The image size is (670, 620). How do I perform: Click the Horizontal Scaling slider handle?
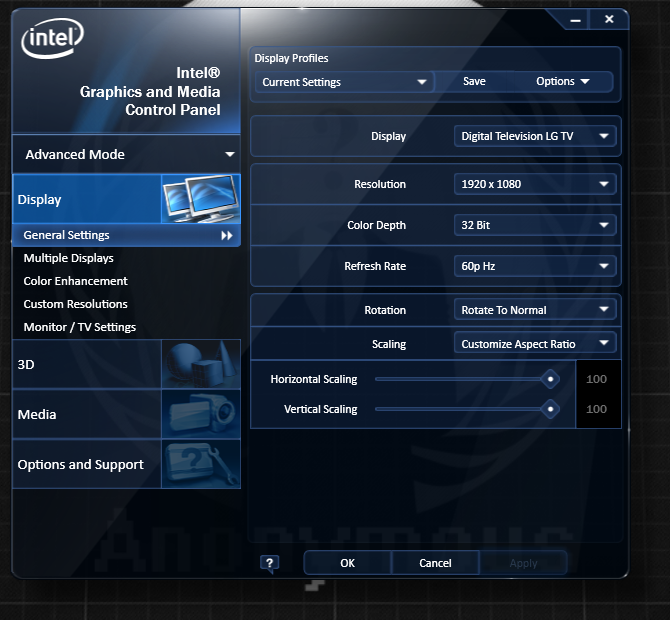(x=550, y=379)
